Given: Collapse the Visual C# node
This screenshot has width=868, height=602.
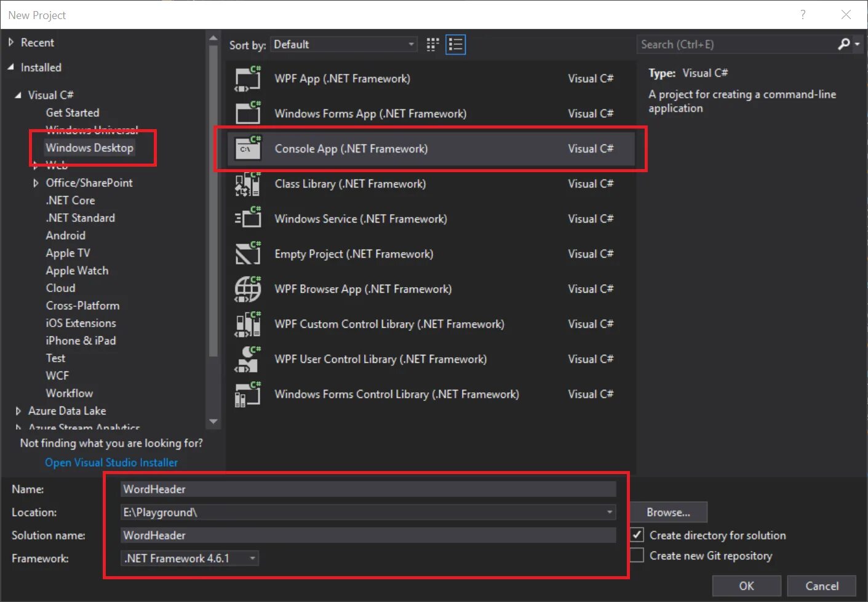Looking at the screenshot, I should click(x=18, y=95).
